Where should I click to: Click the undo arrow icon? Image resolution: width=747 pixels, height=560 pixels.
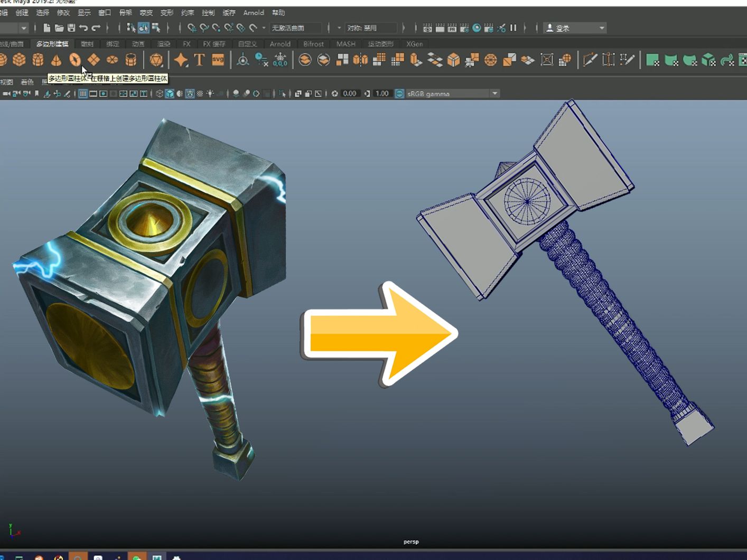(x=83, y=28)
